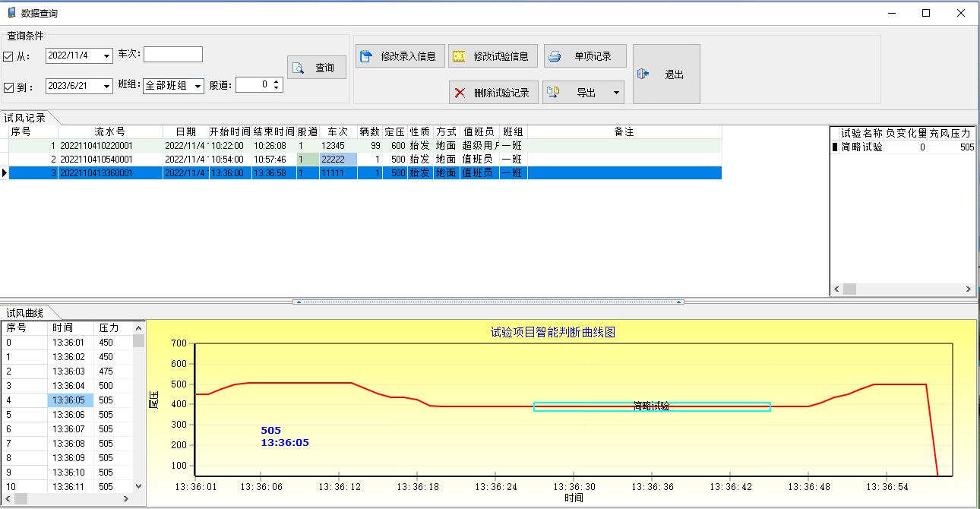This screenshot has height=509, width=980.
Task: Click the left splitter collapse arrow
Action: click(298, 302)
